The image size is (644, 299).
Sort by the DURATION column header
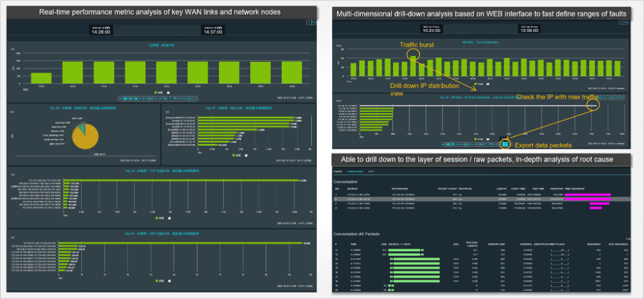pos(557,190)
